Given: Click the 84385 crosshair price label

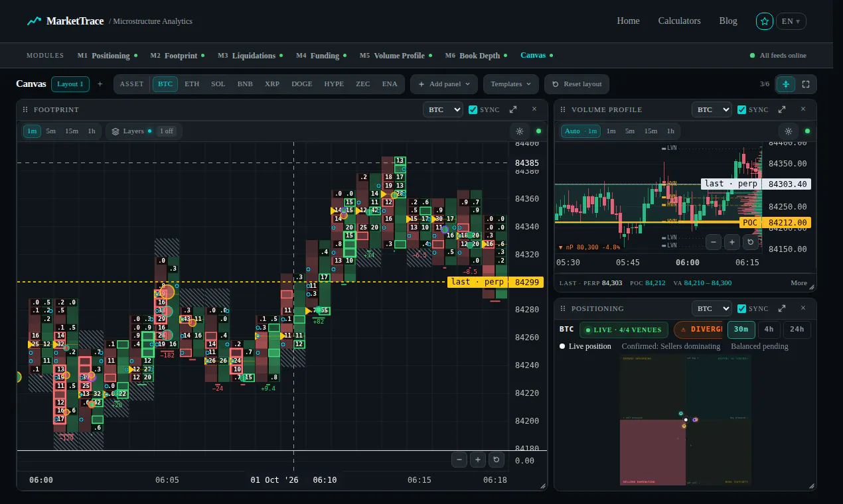Looking at the screenshot, I should [x=527, y=162].
